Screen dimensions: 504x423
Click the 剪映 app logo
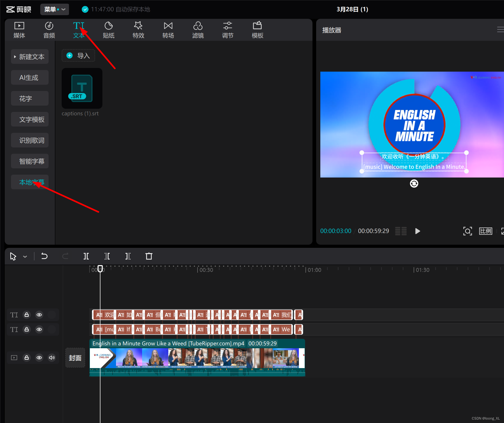pos(19,9)
